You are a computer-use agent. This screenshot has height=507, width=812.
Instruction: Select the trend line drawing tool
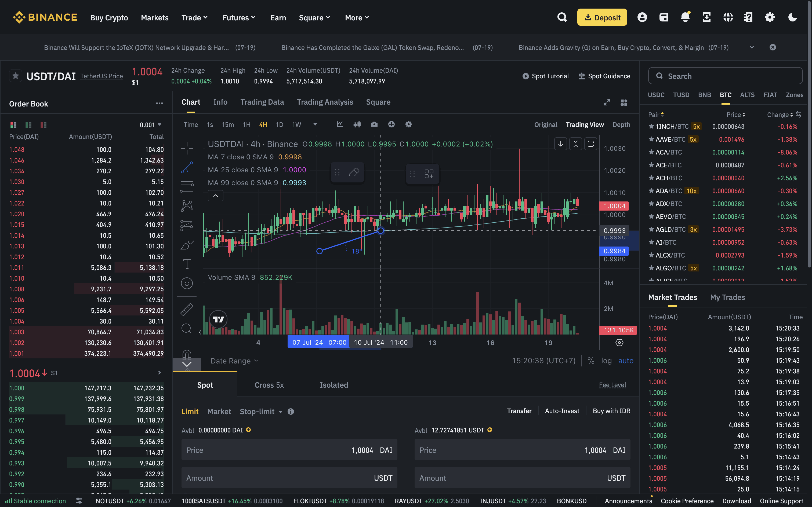[187, 167]
